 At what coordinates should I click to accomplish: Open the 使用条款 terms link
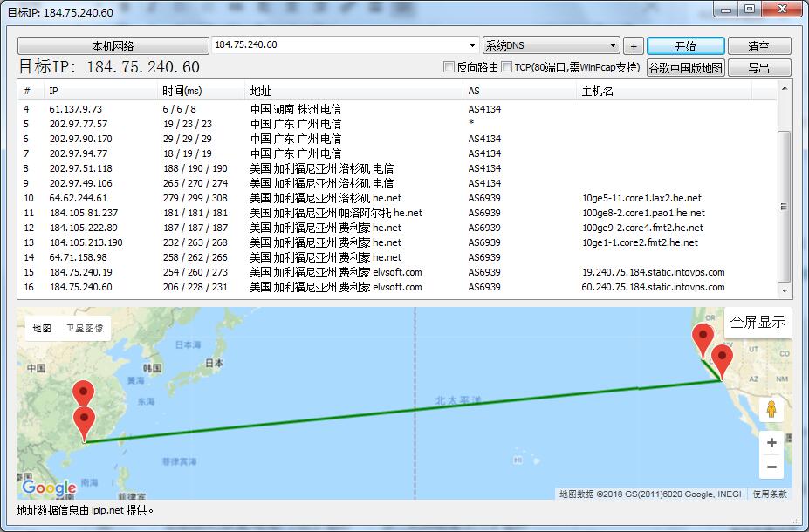click(770, 494)
